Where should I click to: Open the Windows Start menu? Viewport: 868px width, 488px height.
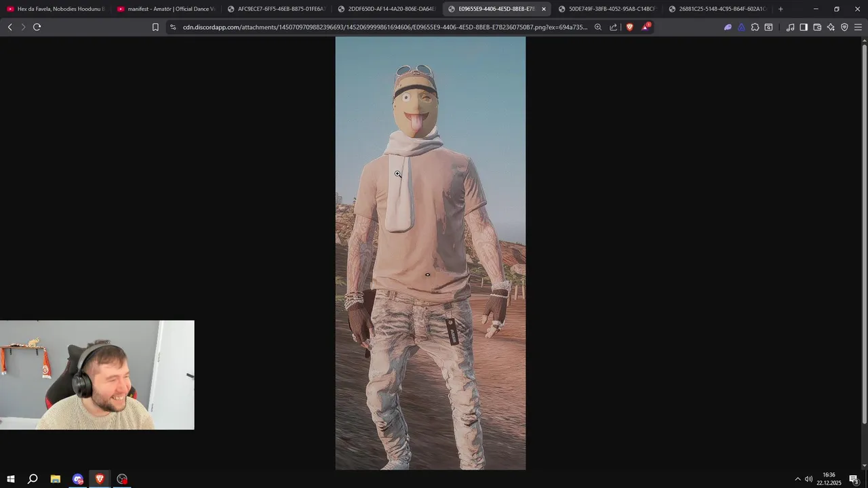click(11, 479)
